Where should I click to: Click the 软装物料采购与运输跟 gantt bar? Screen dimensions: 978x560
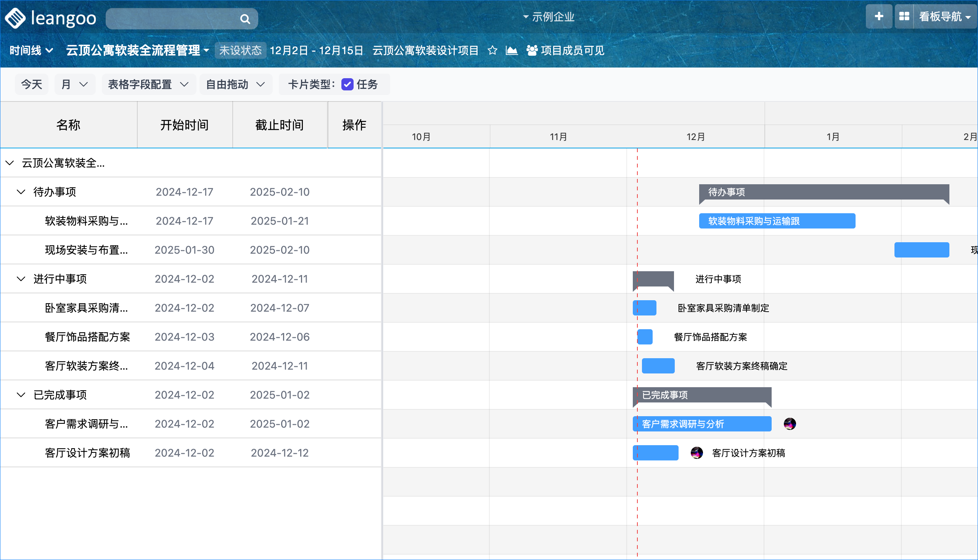[777, 221]
